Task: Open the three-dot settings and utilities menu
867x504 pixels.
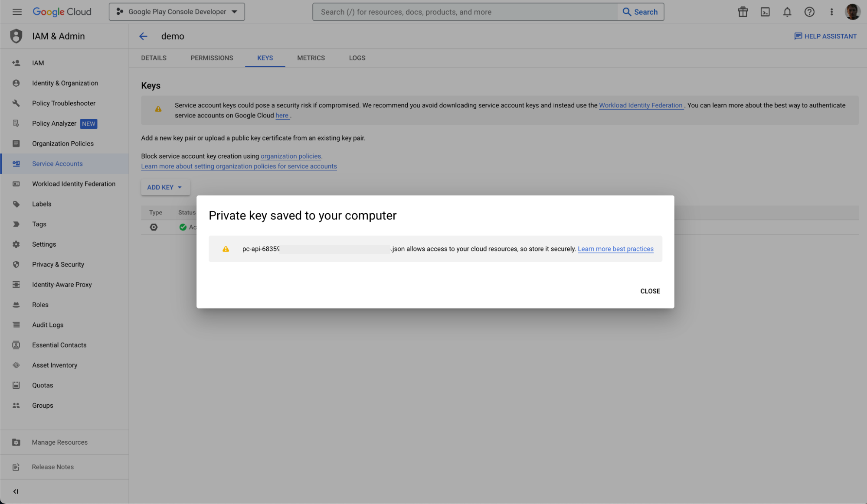Action: click(831, 12)
